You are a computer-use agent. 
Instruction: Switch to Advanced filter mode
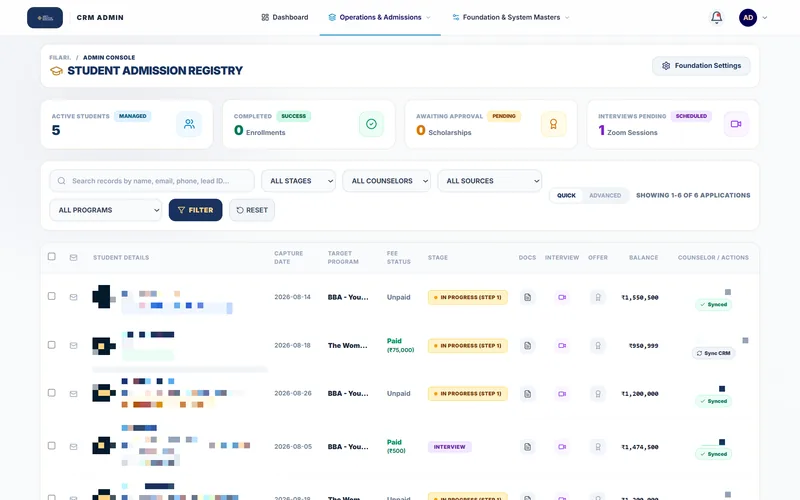pyautogui.click(x=605, y=195)
